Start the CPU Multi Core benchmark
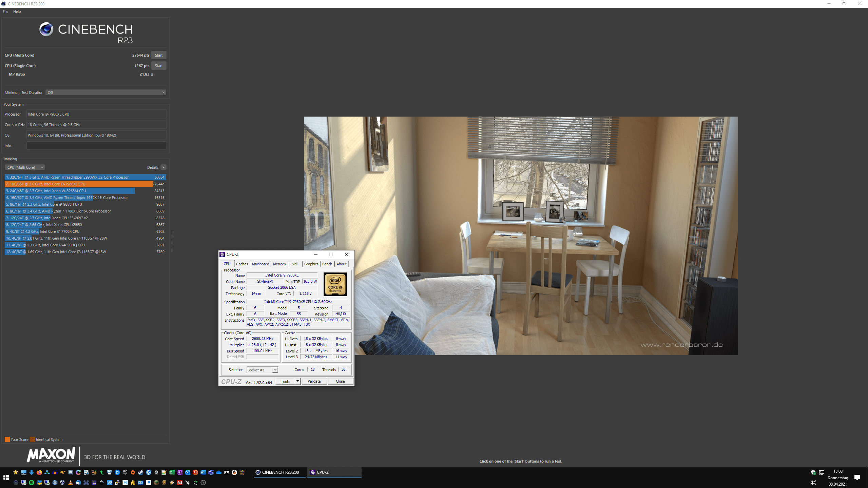868x488 pixels. (x=159, y=55)
